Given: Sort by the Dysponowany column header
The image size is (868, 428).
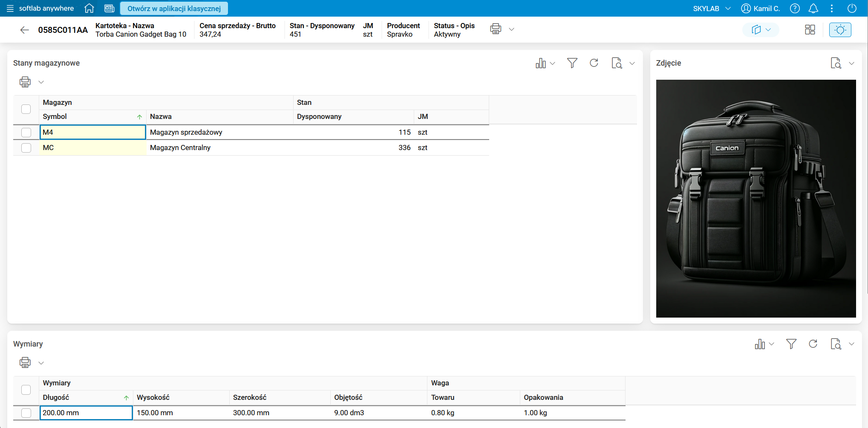Looking at the screenshot, I should pyautogui.click(x=354, y=117).
